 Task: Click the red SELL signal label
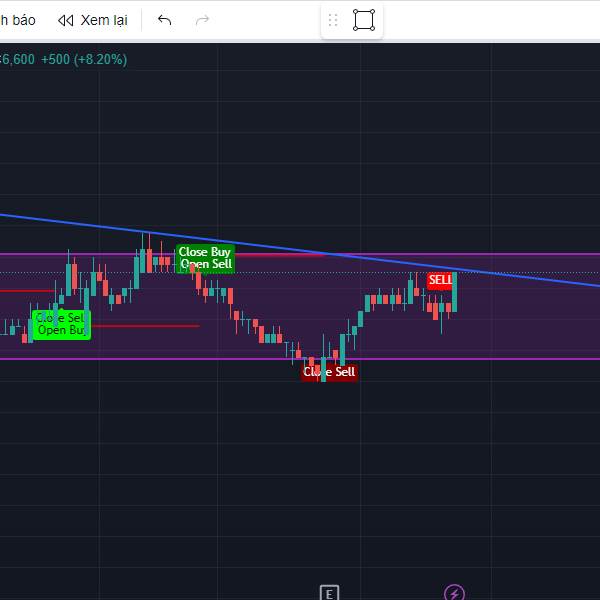click(x=440, y=280)
